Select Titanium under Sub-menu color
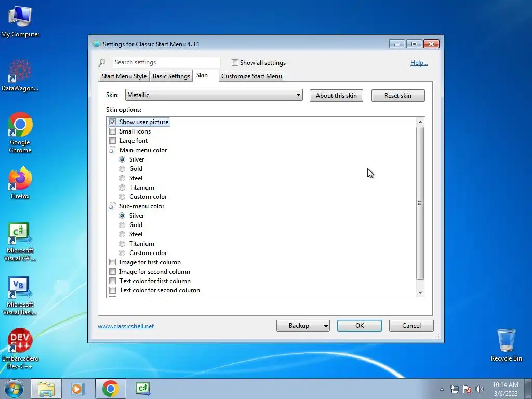 122,244
